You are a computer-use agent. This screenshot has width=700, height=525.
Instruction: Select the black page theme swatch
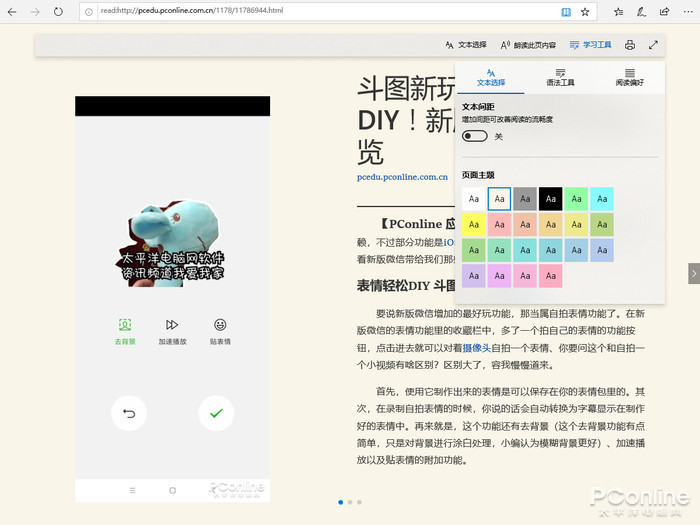(x=550, y=199)
